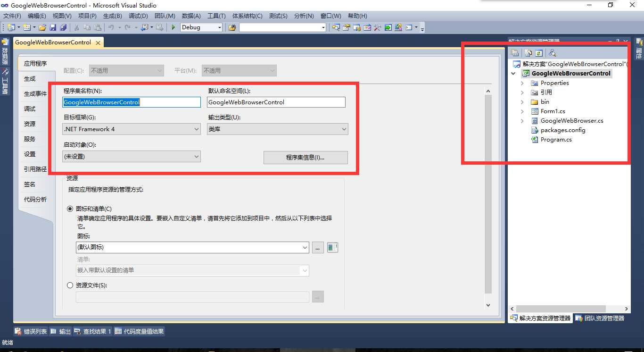Click the Save All stacked-disks icon
This screenshot has height=352, width=644.
click(63, 27)
